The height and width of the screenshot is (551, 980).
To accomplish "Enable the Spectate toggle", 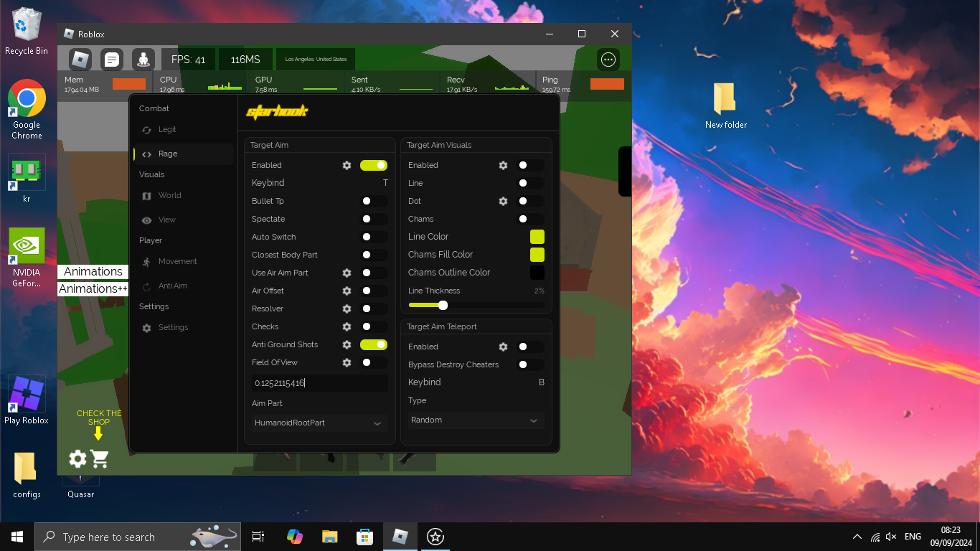I will point(374,219).
